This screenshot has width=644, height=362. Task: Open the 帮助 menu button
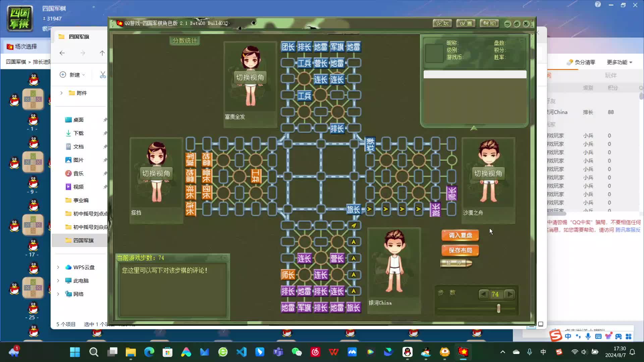[489, 23]
